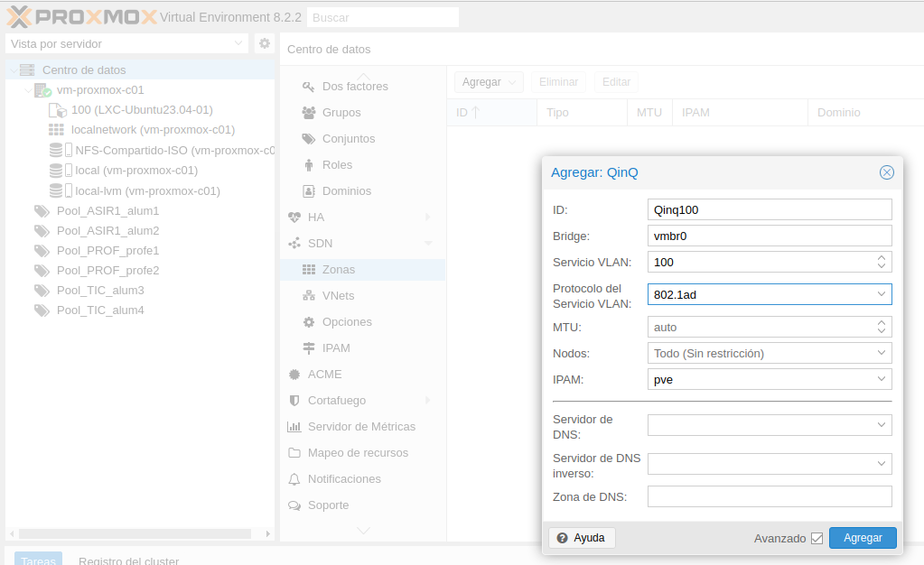Click IPAM signpost icon
This screenshot has width=924, height=565.
309,348
